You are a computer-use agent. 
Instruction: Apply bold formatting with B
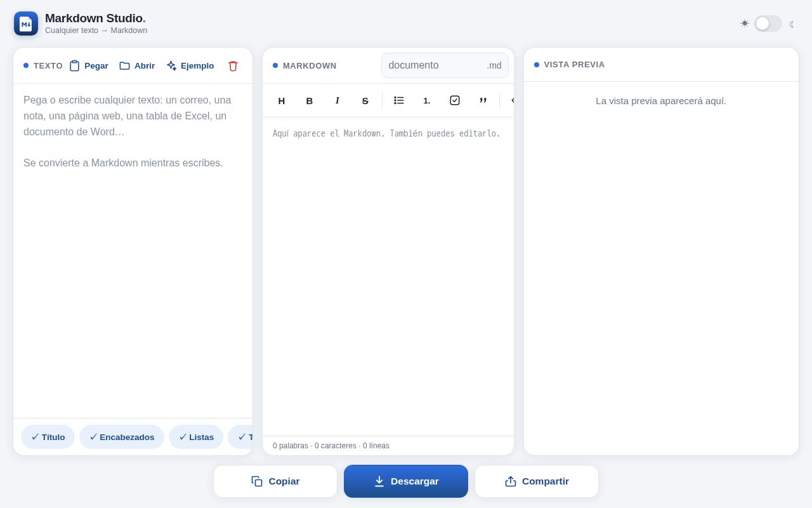pyautogui.click(x=310, y=100)
